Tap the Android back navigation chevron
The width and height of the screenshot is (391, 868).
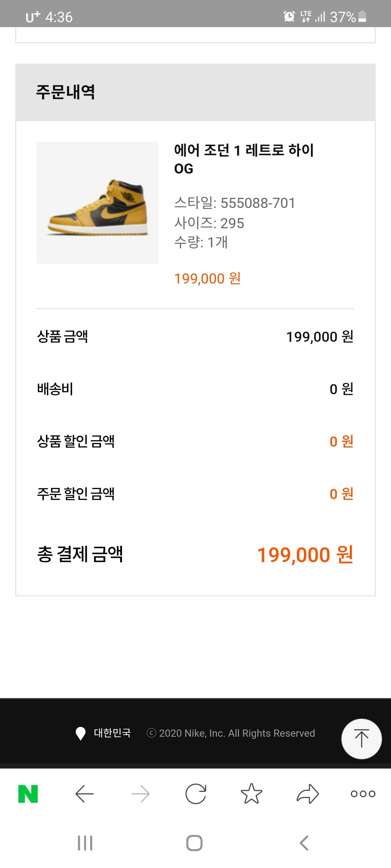point(304,843)
